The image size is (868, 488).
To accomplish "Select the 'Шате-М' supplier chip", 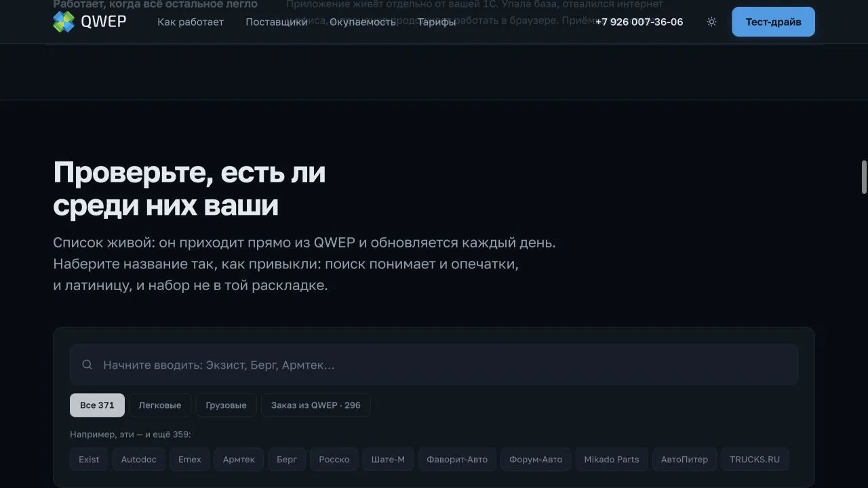I will tap(388, 460).
